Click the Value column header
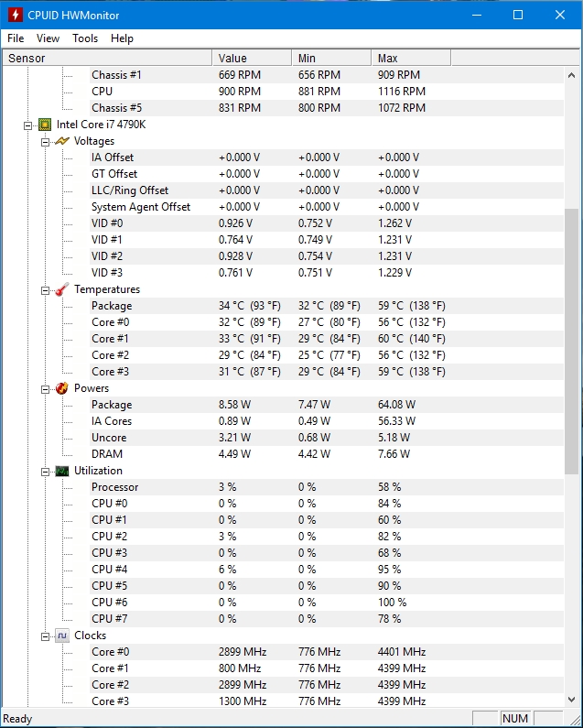The height and width of the screenshot is (728, 583). pyautogui.click(x=252, y=58)
